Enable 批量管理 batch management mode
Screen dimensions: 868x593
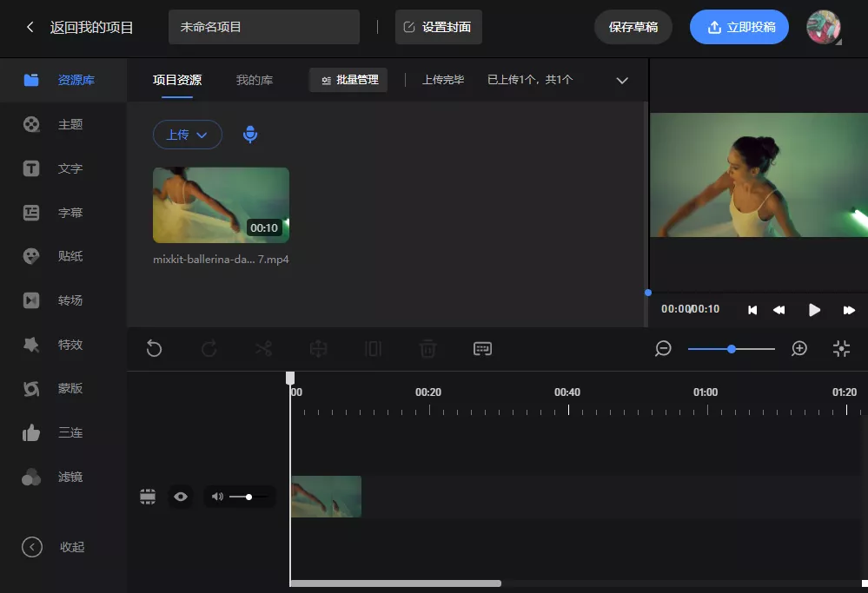348,79
